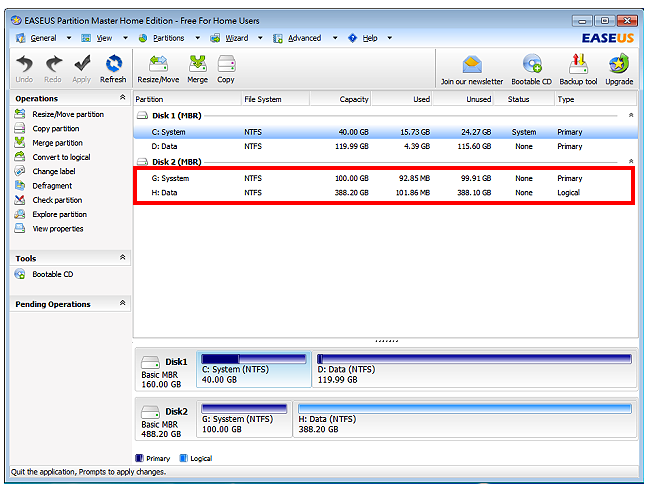The image size is (650, 490).
Task: Open Explore partition operation
Action: click(x=60, y=214)
